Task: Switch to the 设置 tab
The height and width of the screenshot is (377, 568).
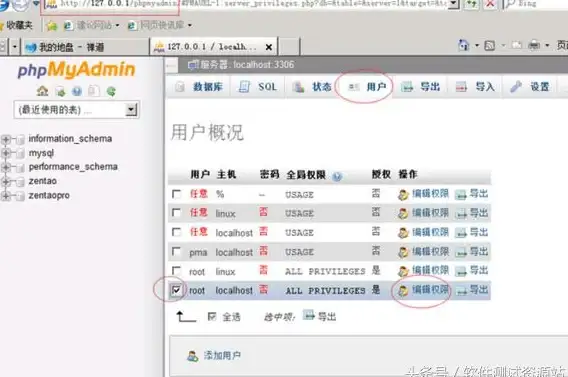Action: 530,87
